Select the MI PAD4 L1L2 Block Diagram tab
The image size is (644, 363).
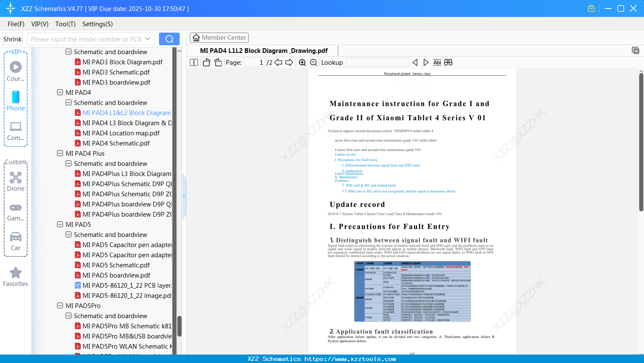(264, 51)
